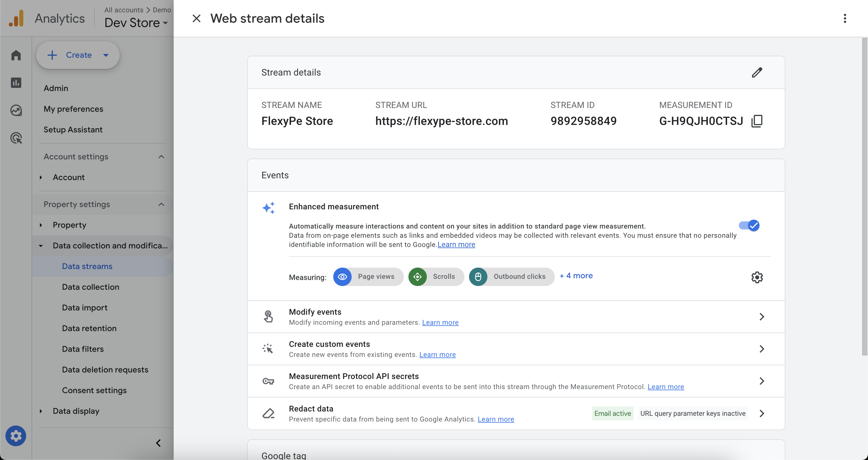Open Reports via the bar chart sidebar icon

(16, 83)
